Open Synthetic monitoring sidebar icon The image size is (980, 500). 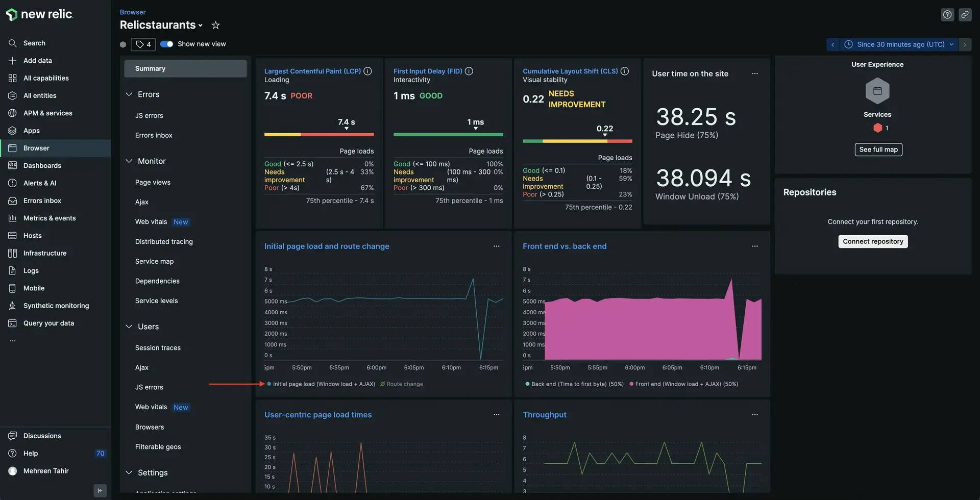click(x=13, y=306)
